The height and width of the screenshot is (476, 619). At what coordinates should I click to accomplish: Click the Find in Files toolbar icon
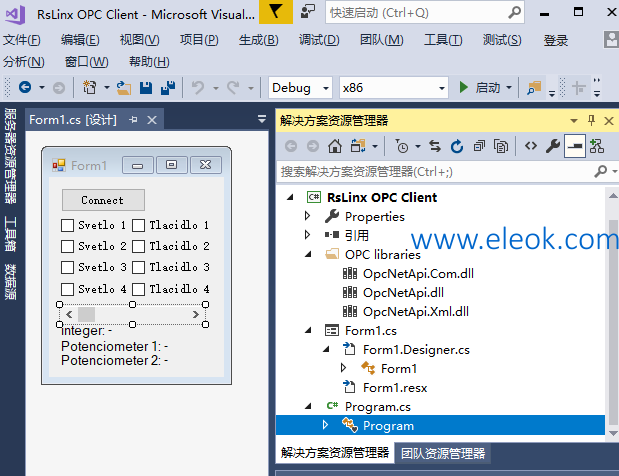535,88
